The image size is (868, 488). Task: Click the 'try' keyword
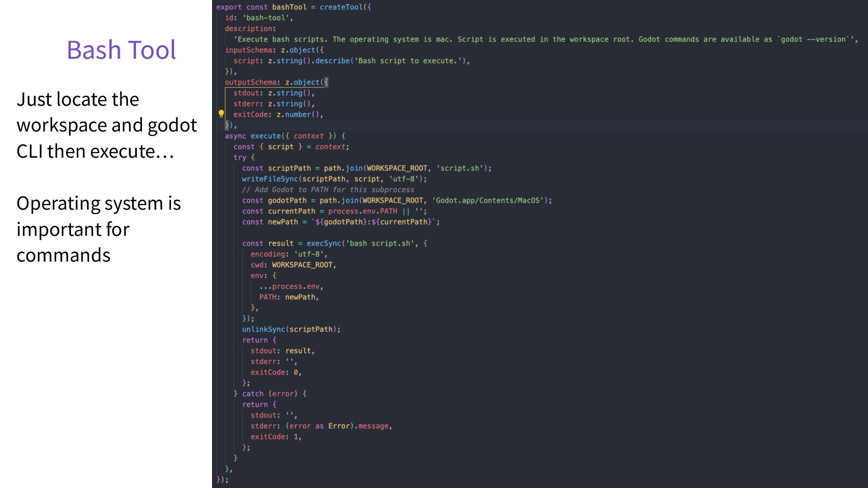240,158
